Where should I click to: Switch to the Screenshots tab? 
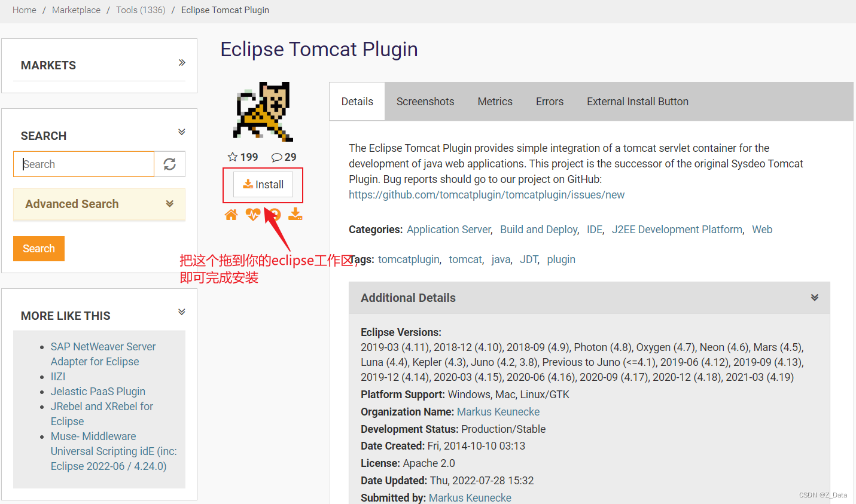tap(425, 101)
